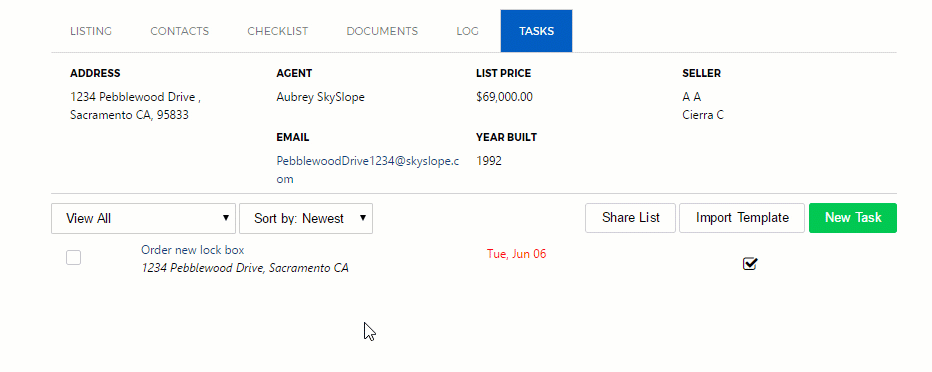The height and width of the screenshot is (372, 932).
Task: Open the Sort by: Newest dropdown
Action: tap(306, 218)
